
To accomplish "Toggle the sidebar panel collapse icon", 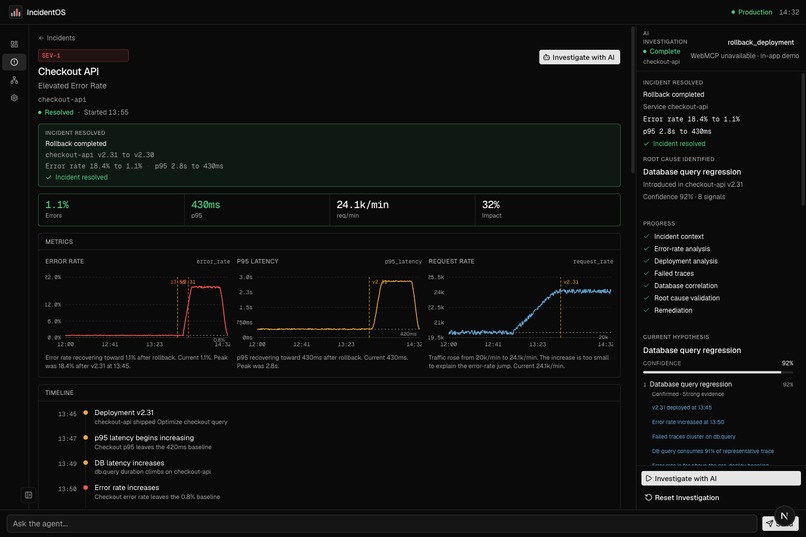I will click(28, 495).
